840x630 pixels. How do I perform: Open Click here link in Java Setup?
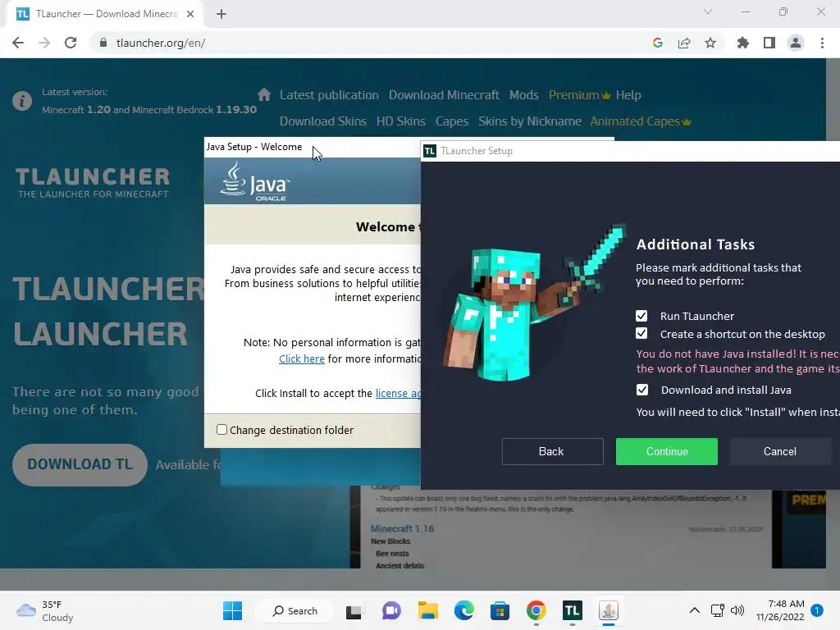[302, 359]
